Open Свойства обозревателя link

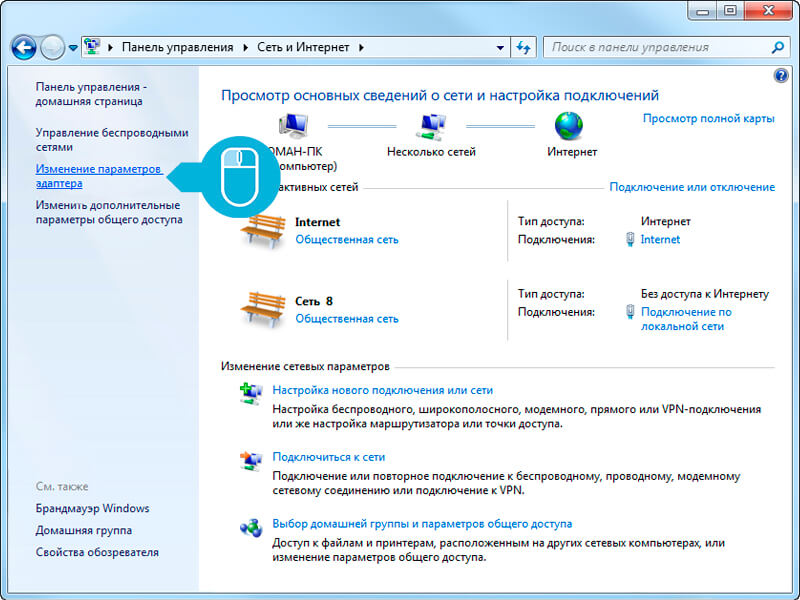[97, 553]
